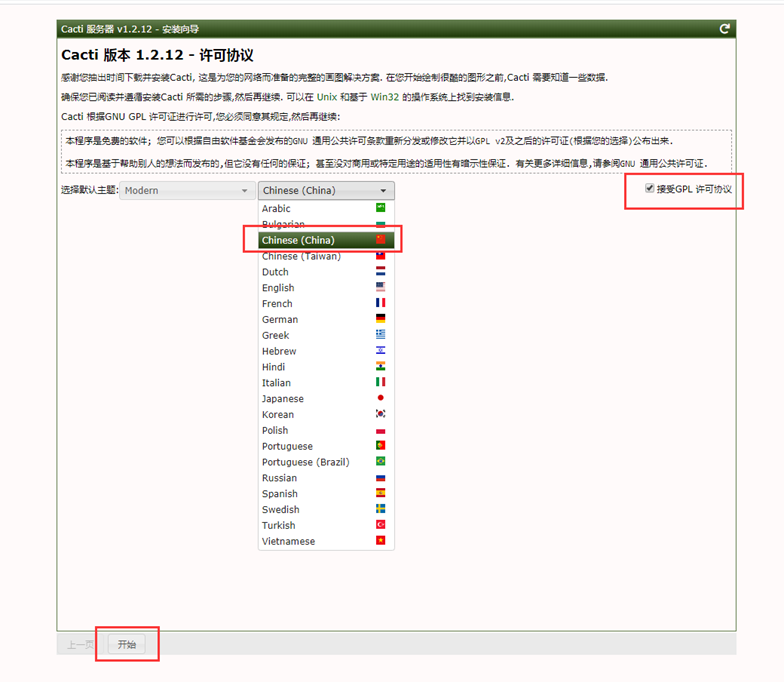Click the Japanese red circle flag
Viewport: 784px width, 682px height.
pyautogui.click(x=380, y=398)
